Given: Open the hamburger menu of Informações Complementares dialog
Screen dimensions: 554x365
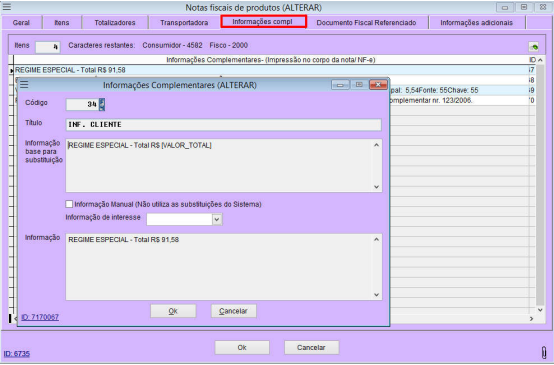Looking at the screenshot, I should tap(24, 85).
